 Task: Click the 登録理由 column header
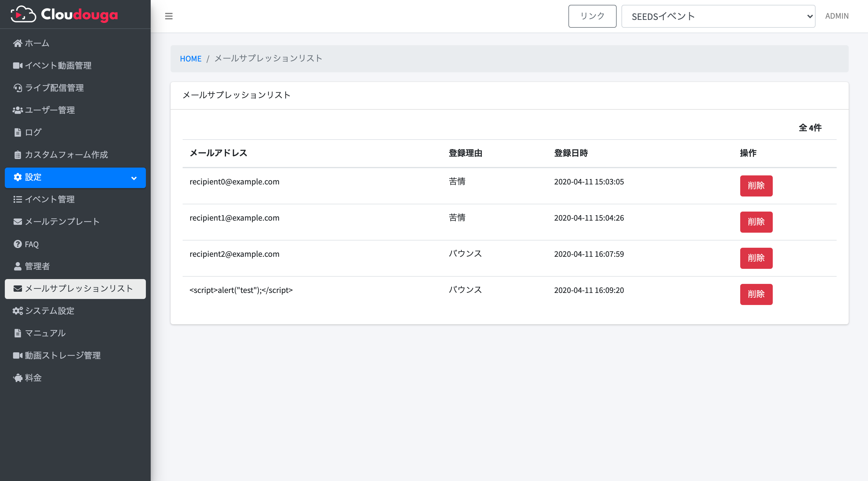pos(465,153)
